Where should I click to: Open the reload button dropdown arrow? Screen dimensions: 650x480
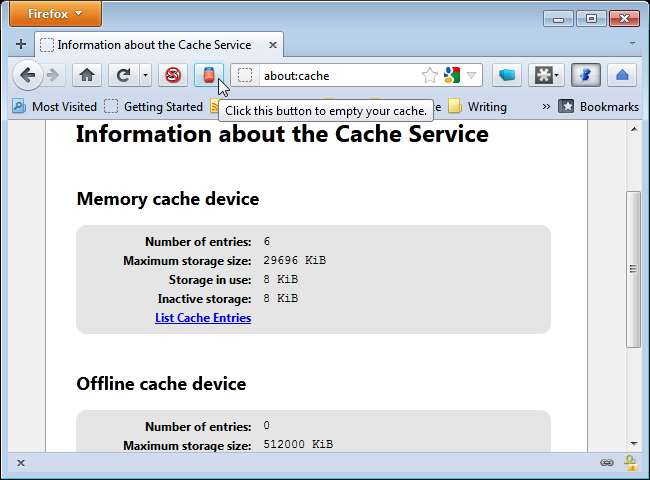145,75
